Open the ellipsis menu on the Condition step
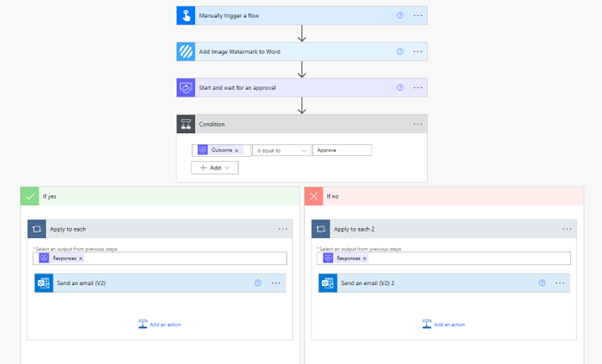The height and width of the screenshot is (364, 602). click(x=418, y=124)
